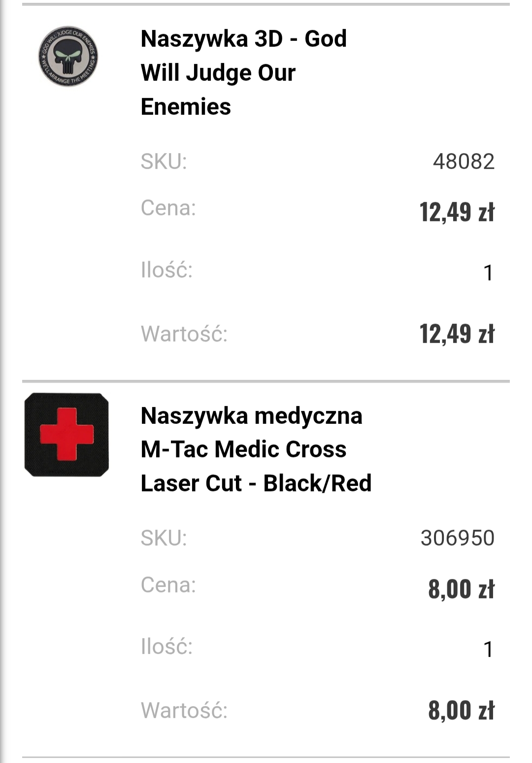Click the Wartość label of the skull patch
This screenshot has height=763, width=532.
(184, 334)
